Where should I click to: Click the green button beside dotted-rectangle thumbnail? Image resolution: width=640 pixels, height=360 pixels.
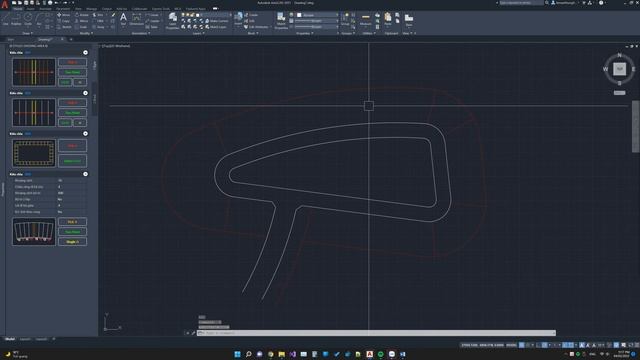(x=72, y=161)
